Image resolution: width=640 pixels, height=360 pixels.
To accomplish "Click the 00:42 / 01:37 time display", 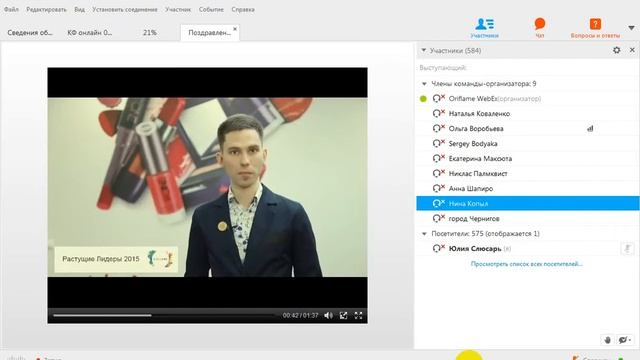I will tap(300, 315).
